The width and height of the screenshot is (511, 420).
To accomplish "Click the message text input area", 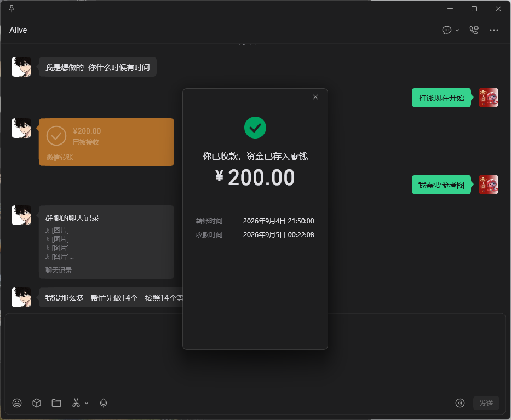I will (x=255, y=354).
